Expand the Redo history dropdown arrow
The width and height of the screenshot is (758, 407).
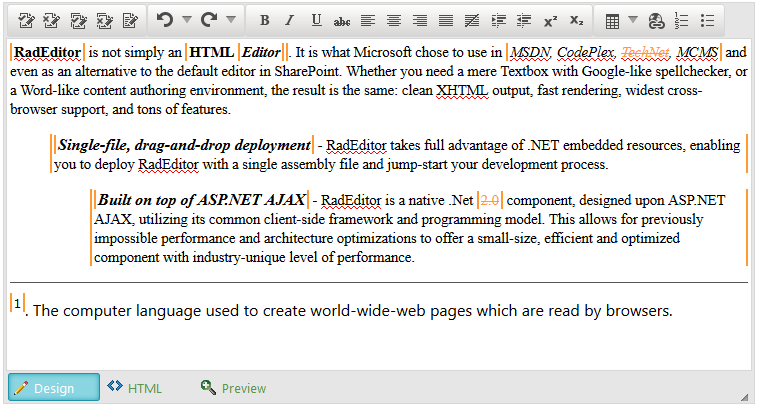pos(231,20)
